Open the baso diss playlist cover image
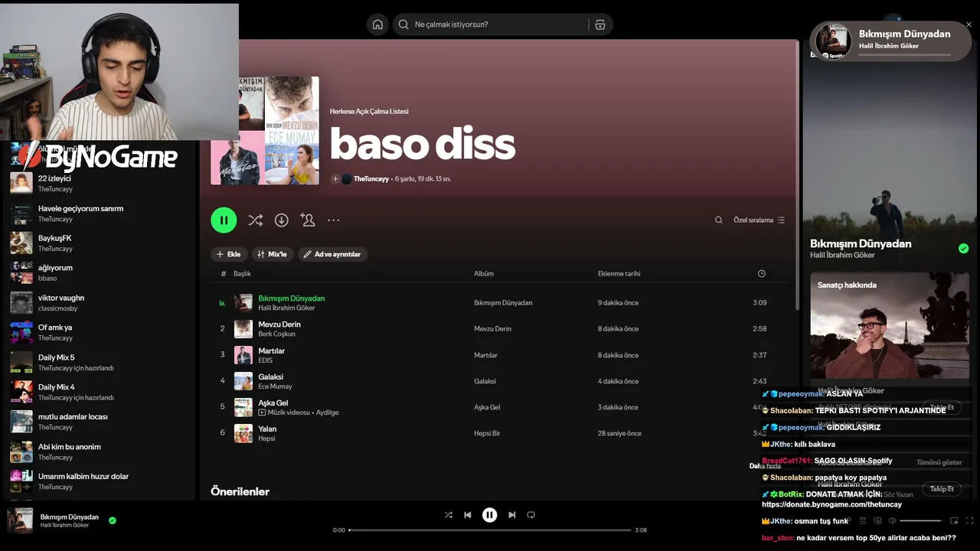 [265, 131]
